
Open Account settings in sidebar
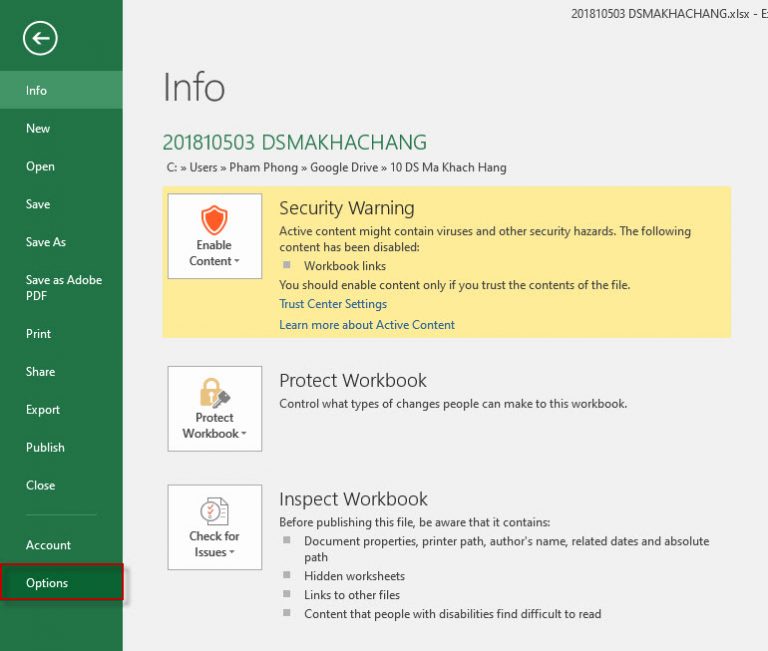click(x=48, y=545)
